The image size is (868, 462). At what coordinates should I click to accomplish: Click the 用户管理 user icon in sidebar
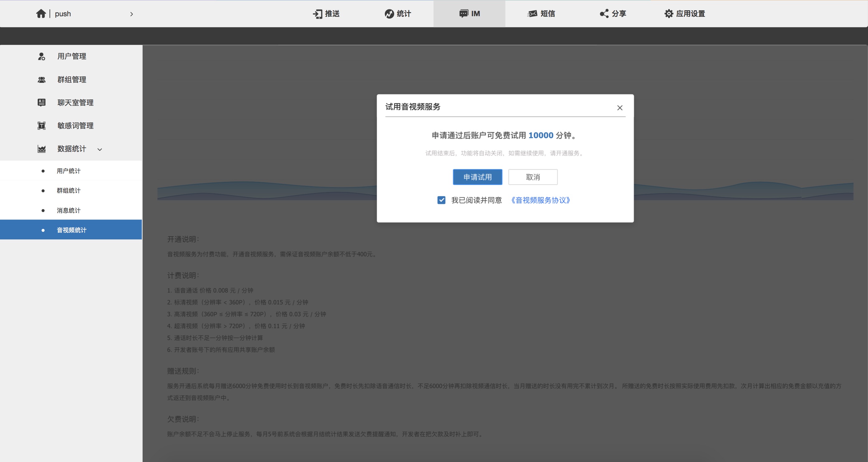pos(41,56)
